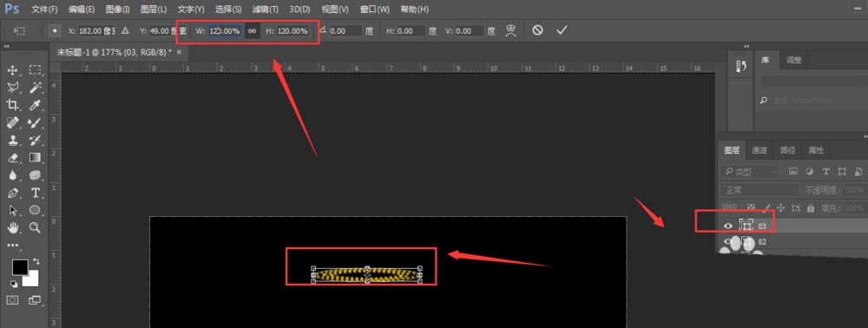Open the background color picker
Screen dimensions: 868x328
click(x=32, y=279)
